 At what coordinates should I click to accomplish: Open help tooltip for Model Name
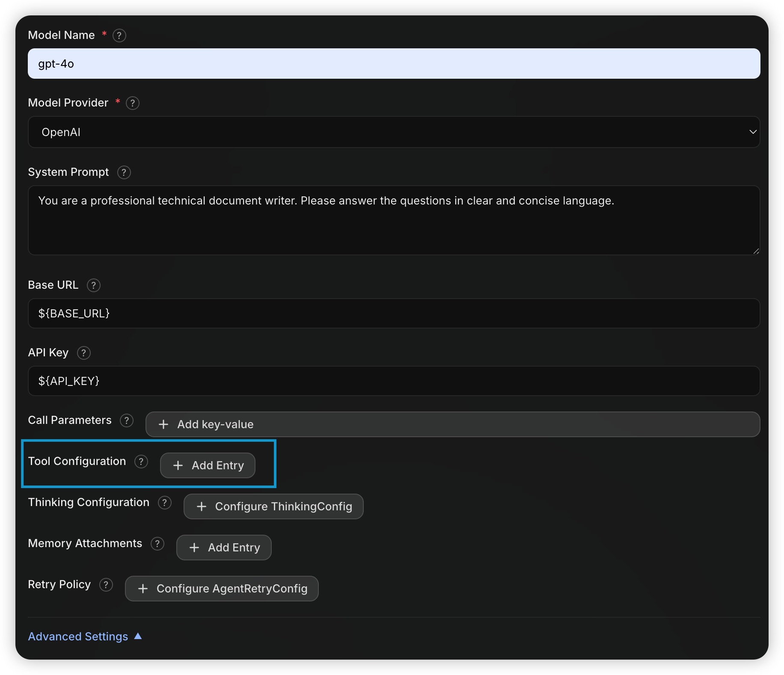point(119,36)
